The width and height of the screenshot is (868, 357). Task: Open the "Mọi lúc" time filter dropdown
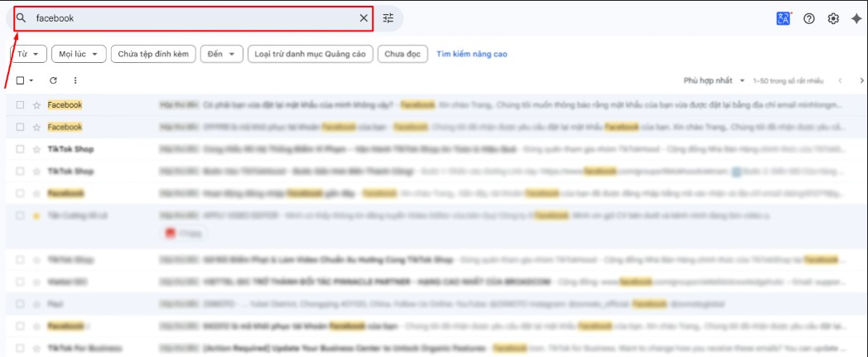[x=79, y=54]
